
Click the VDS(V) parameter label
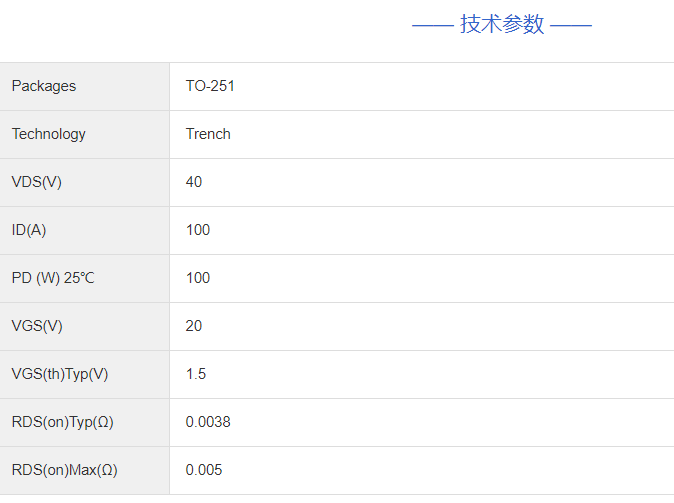(37, 182)
